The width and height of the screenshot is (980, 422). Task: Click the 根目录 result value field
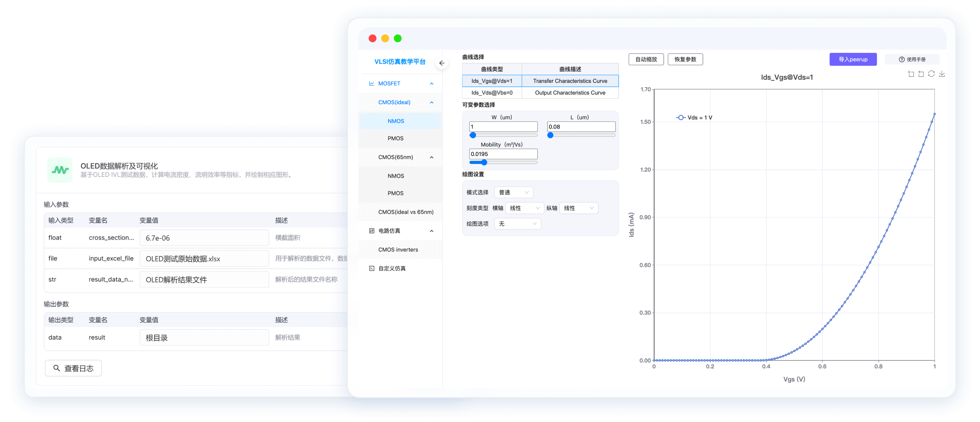[x=204, y=338]
